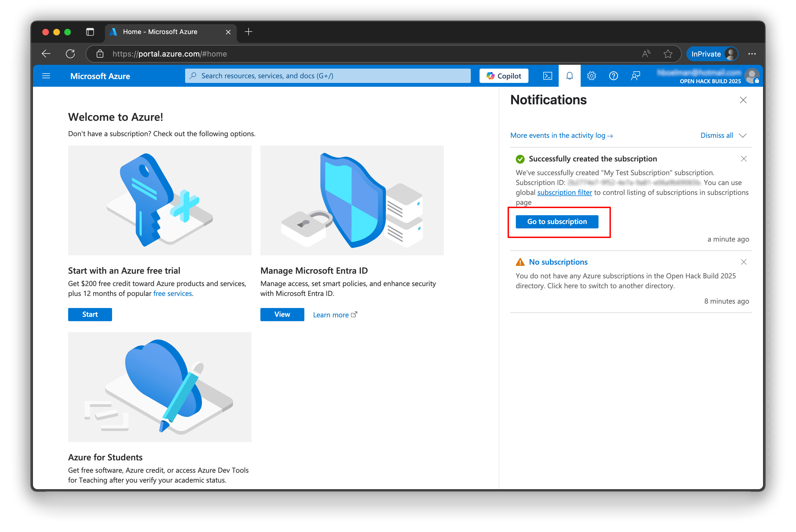The height and width of the screenshot is (532, 796).
Task: Add this page to favorites star
Action: [x=668, y=54]
